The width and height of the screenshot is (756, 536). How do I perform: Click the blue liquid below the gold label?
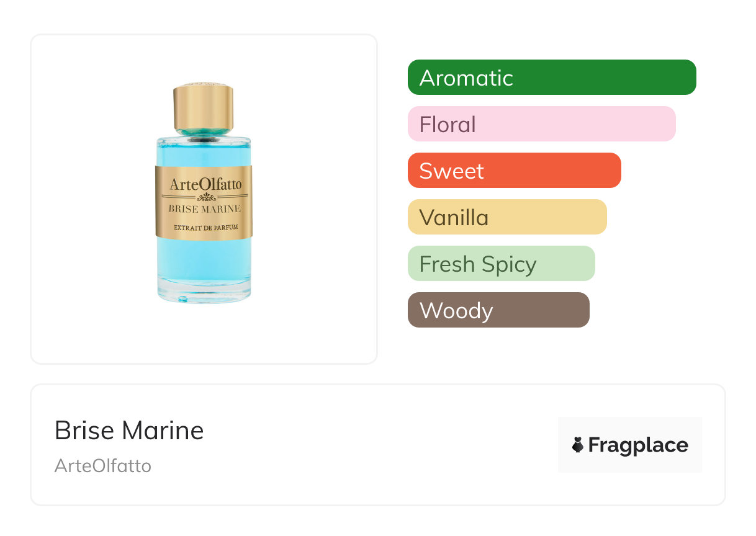(x=204, y=257)
